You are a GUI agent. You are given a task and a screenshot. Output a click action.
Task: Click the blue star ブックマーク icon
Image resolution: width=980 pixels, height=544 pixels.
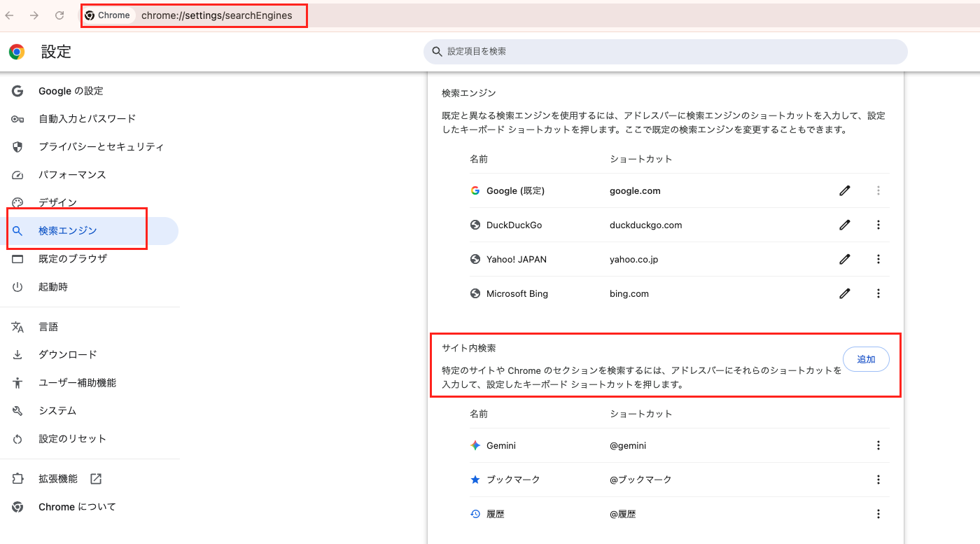475,480
